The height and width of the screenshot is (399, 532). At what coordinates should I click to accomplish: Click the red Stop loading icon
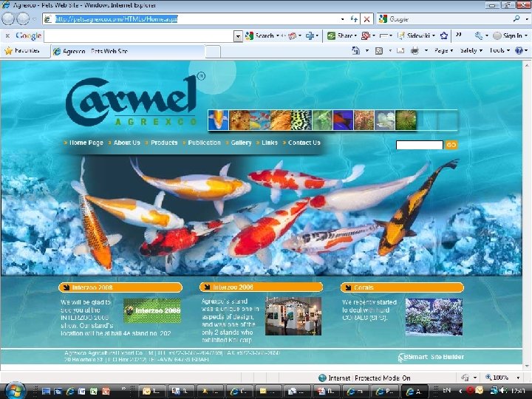coord(366,19)
